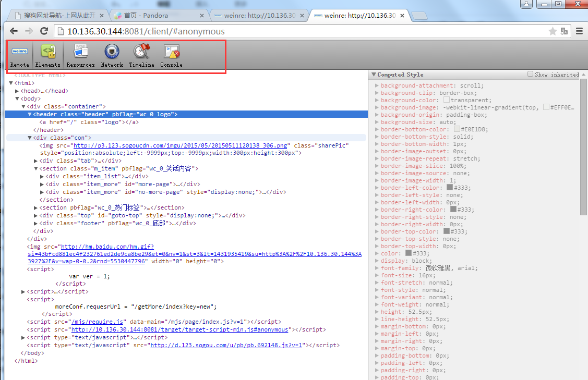Collapse the div class con node
The height and width of the screenshot is (380, 588).
coord(30,138)
